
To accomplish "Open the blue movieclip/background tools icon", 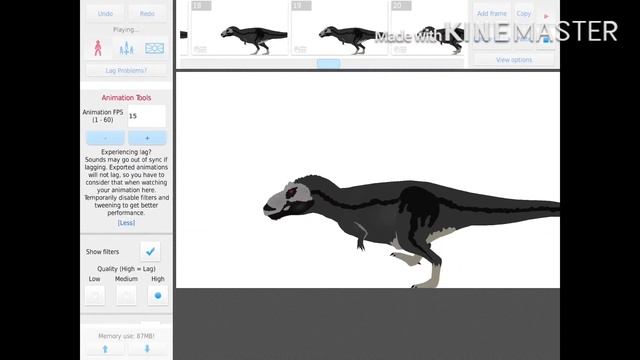I will (x=154, y=48).
